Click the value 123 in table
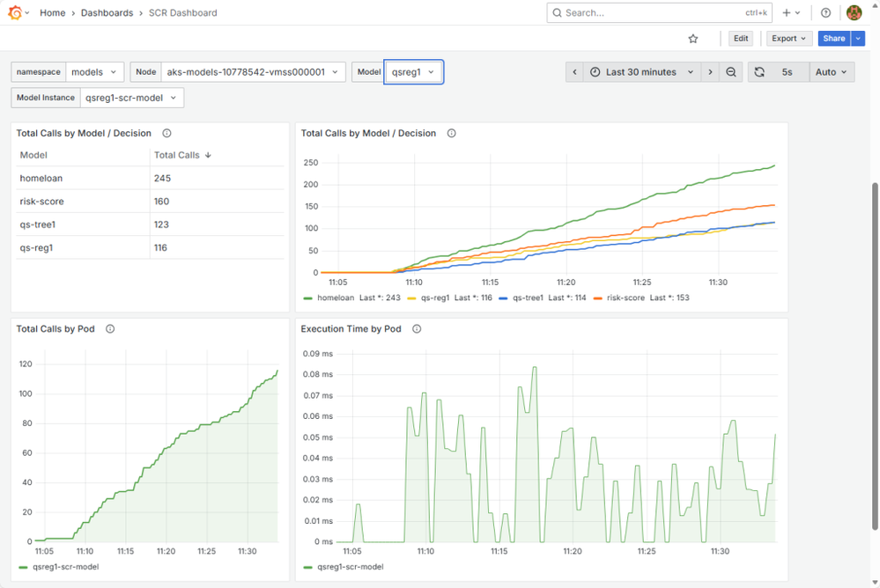 pyautogui.click(x=161, y=224)
